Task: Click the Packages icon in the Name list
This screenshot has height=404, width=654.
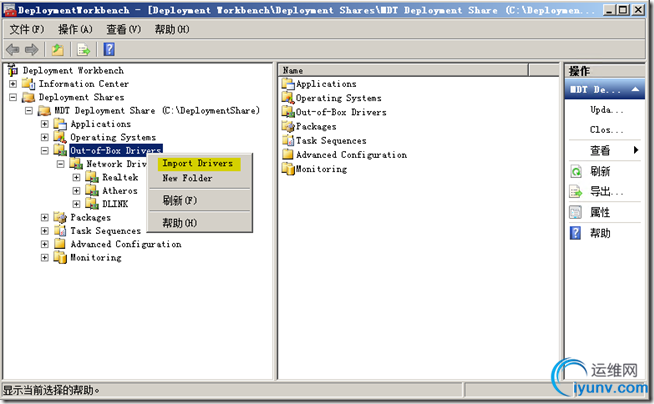Action: coord(288,126)
